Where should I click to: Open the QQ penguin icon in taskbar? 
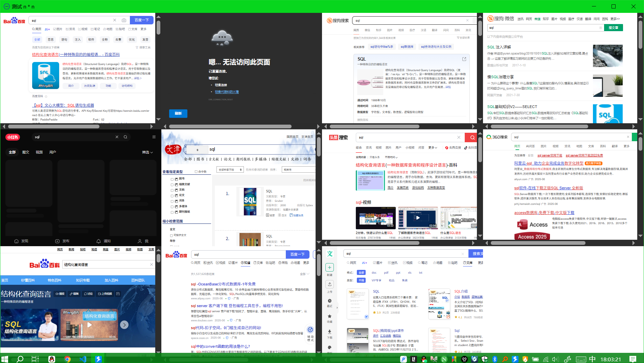(52, 359)
